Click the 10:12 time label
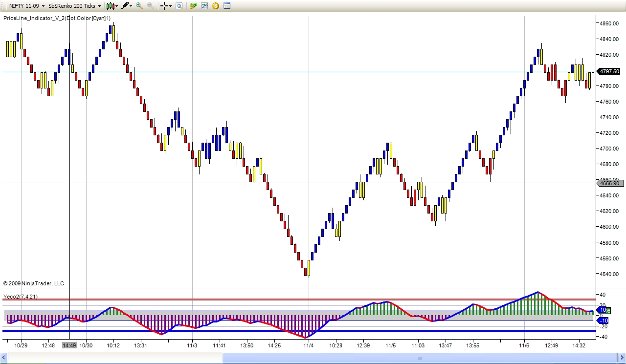The height and width of the screenshot is (364, 626). coord(113,345)
